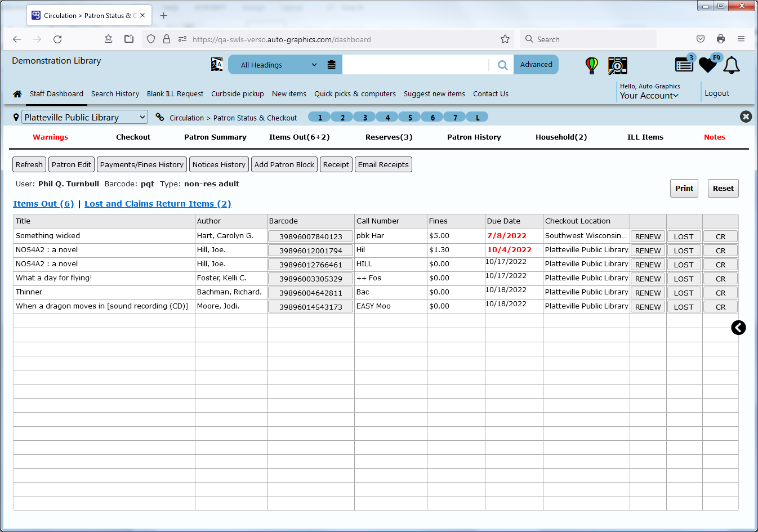Click the Print button
Screen dimensions: 758x532
684,189
